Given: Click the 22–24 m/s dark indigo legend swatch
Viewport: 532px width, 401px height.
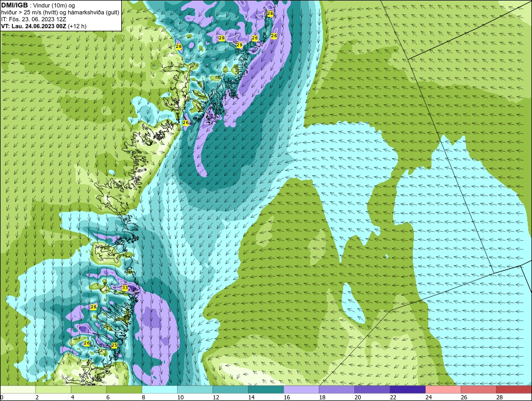Looking at the screenshot, I should click(408, 389).
